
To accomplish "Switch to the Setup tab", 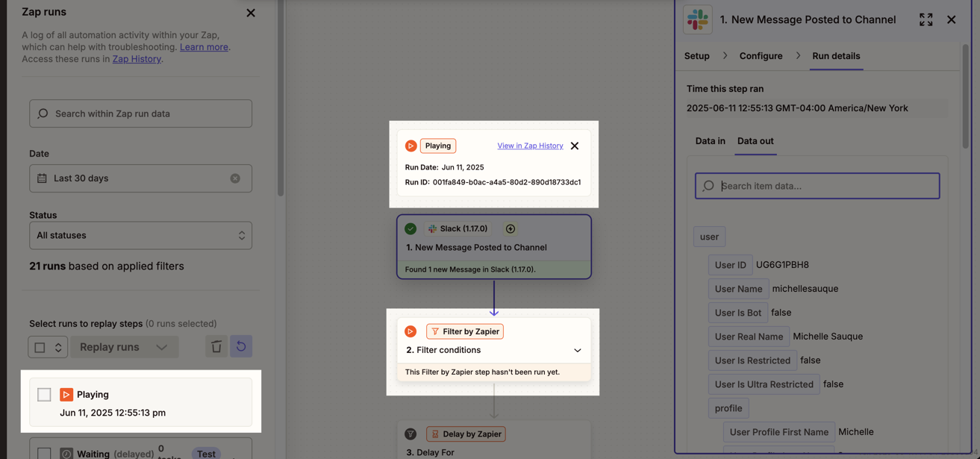I will tap(697, 56).
